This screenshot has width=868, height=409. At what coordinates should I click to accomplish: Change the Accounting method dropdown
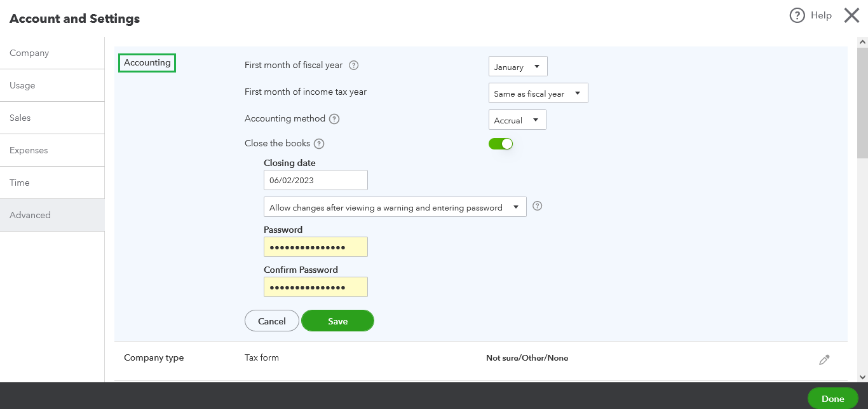point(517,119)
